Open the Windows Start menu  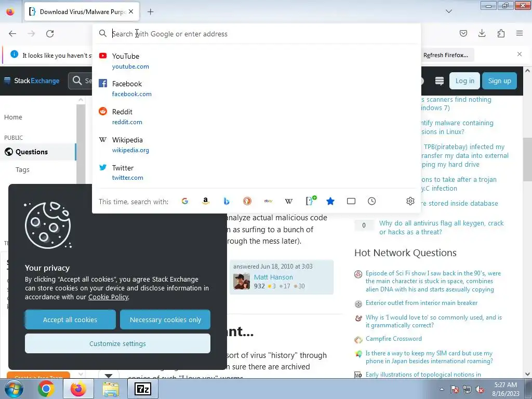[x=13, y=389]
